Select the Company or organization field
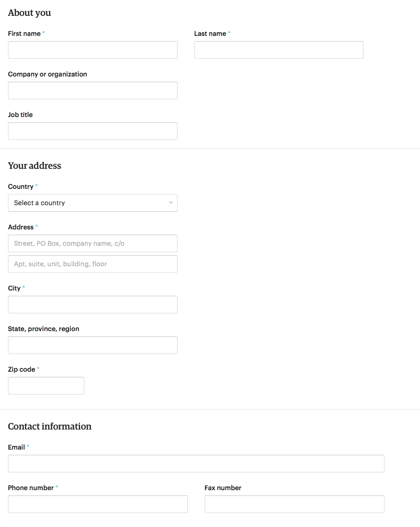 [x=93, y=90]
